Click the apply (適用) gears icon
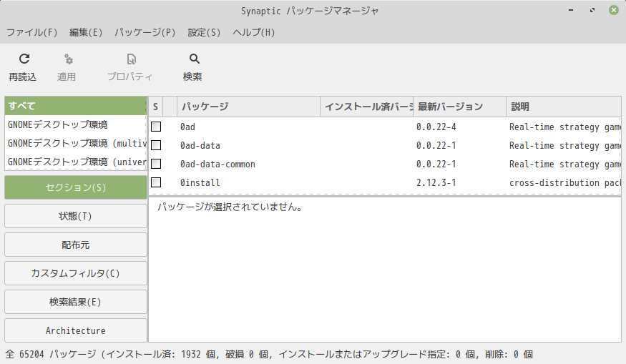The height and width of the screenshot is (364, 626). 69,59
